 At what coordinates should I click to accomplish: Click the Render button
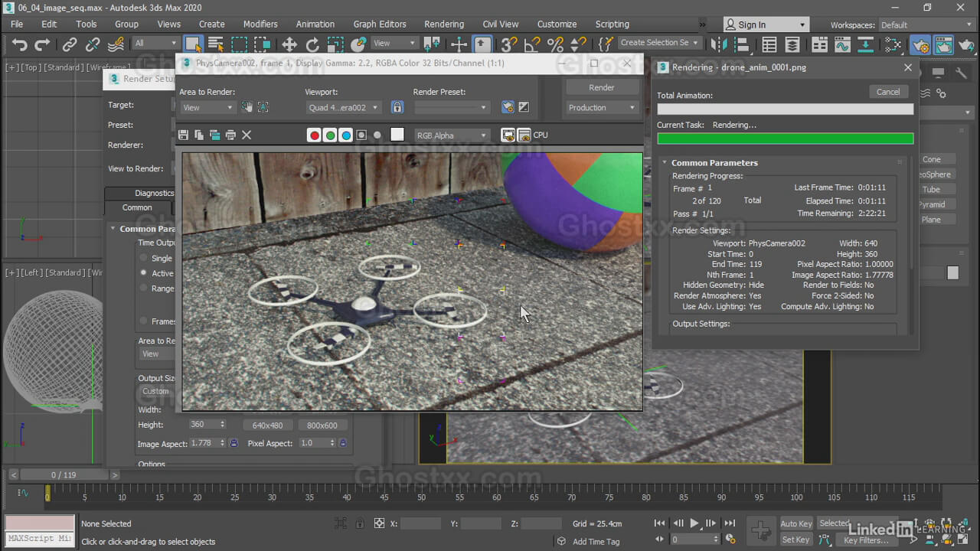pos(601,87)
